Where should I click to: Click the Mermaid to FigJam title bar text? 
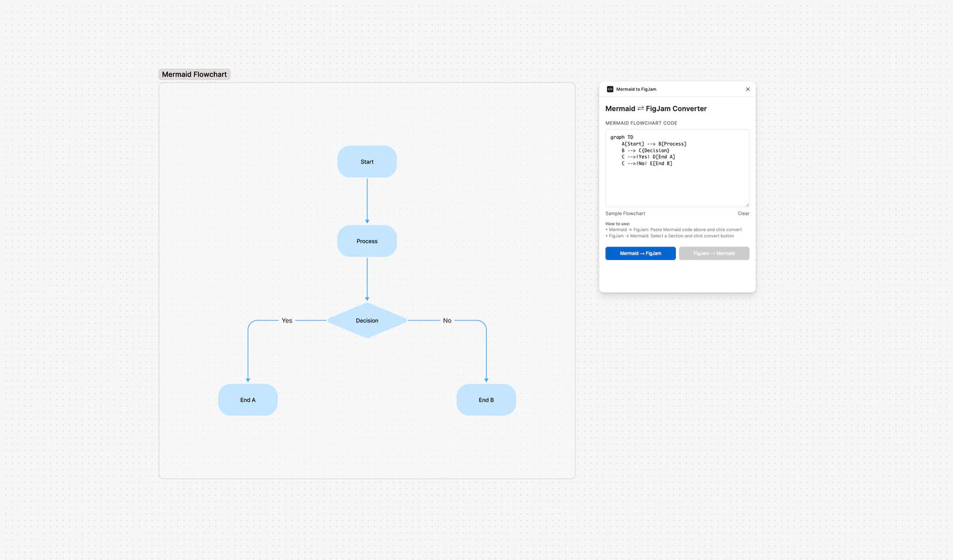tap(636, 89)
